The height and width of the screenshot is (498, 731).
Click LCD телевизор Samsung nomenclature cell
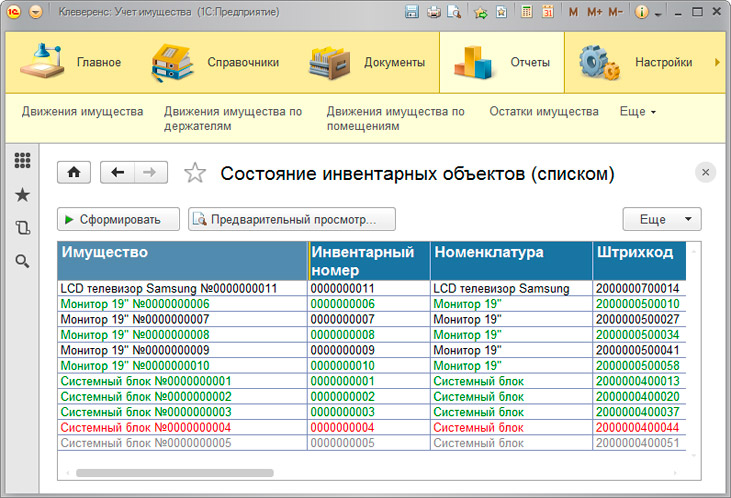511,288
